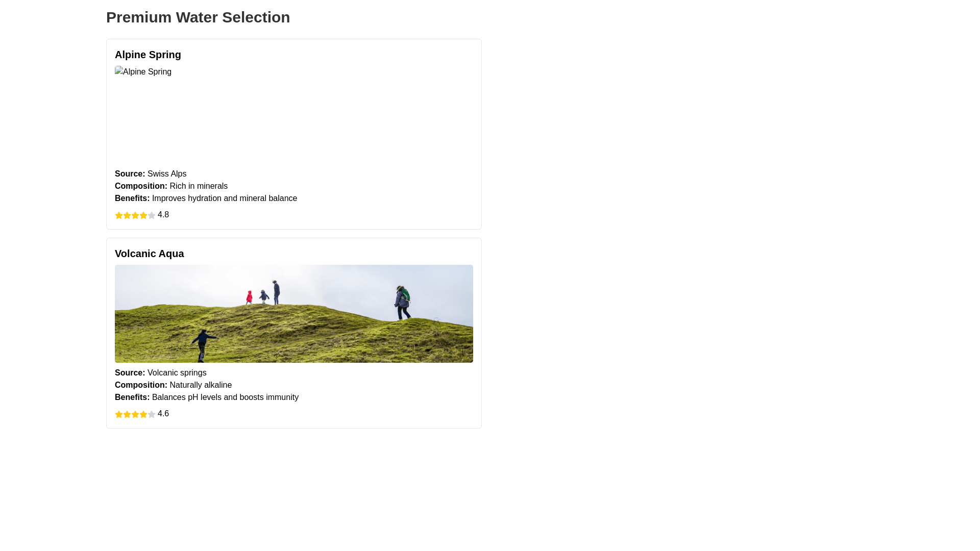Select the Volcanic springs source text
This screenshot has height=551, width=980.
pos(177,373)
